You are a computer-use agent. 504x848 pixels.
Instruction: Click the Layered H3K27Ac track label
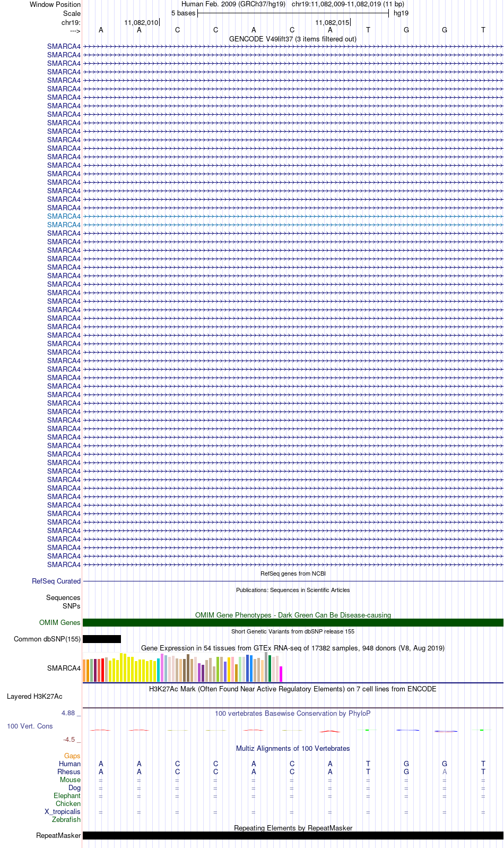[x=34, y=696]
